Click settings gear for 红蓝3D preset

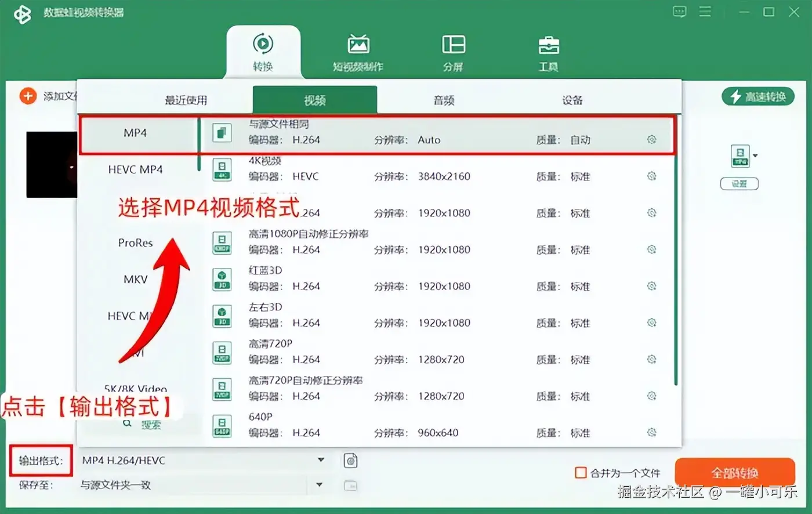[x=651, y=286]
